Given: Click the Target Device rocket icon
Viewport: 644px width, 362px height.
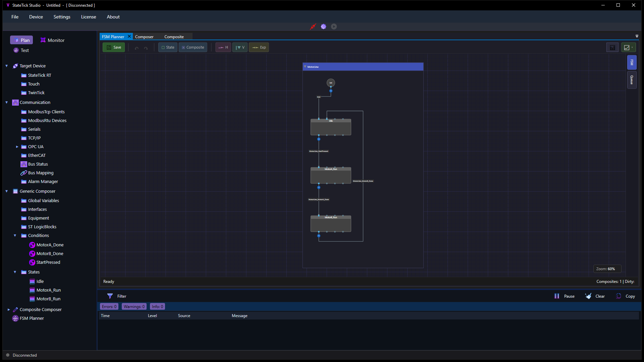Looking at the screenshot, I should pyautogui.click(x=15, y=66).
